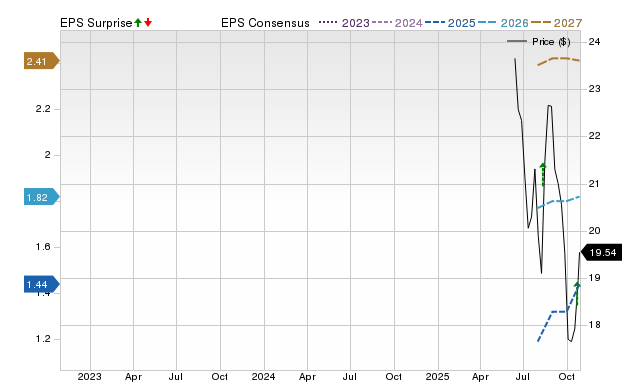This screenshot has height=382, width=640.
Task: Click the 24 label on the price axis
Action: pos(595,41)
